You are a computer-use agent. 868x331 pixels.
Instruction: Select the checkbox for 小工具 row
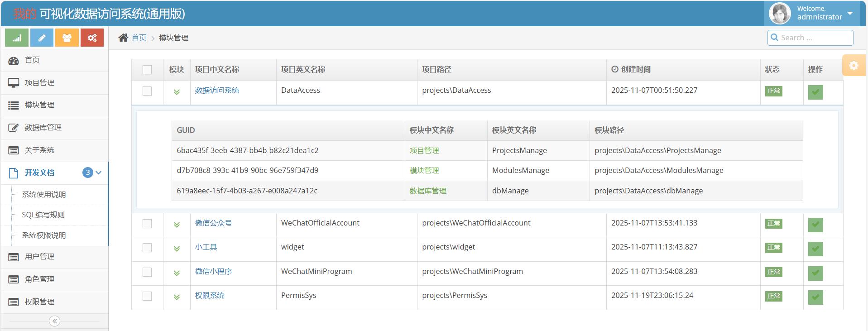(x=147, y=248)
